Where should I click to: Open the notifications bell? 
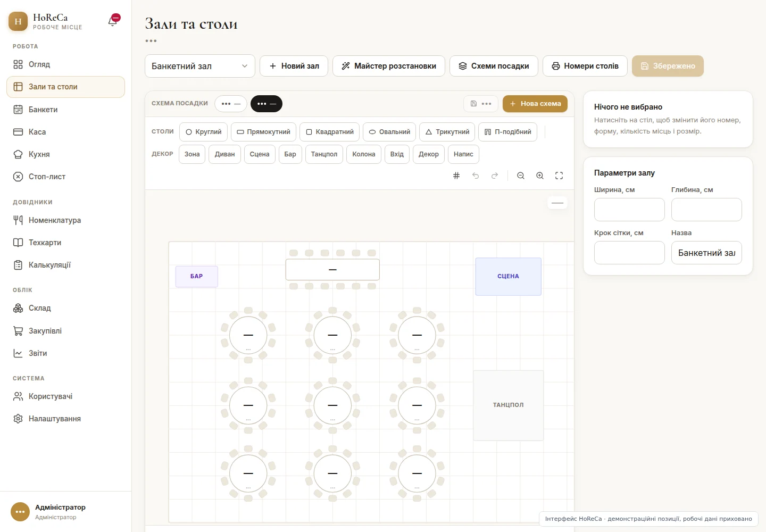click(113, 21)
